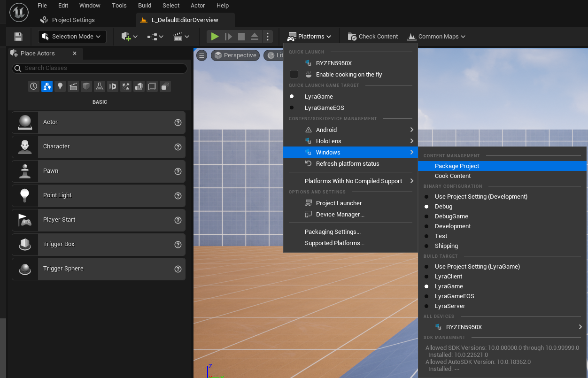Select LyraClient build target radio

pyautogui.click(x=426, y=277)
